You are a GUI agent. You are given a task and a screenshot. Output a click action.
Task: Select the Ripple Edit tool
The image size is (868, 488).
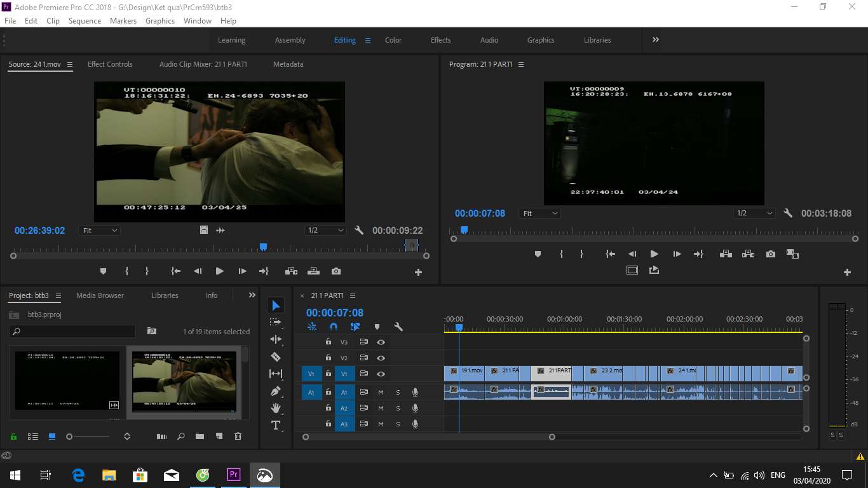276,339
